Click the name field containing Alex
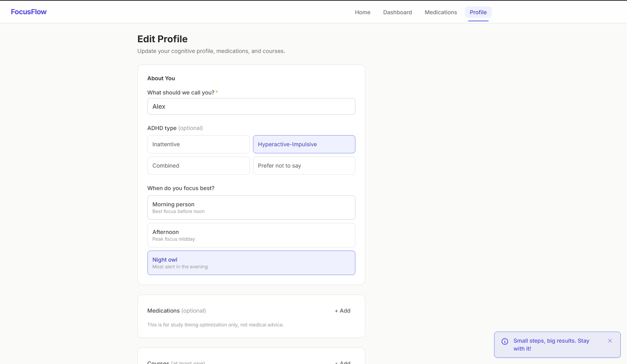The height and width of the screenshot is (364, 627). (x=251, y=106)
